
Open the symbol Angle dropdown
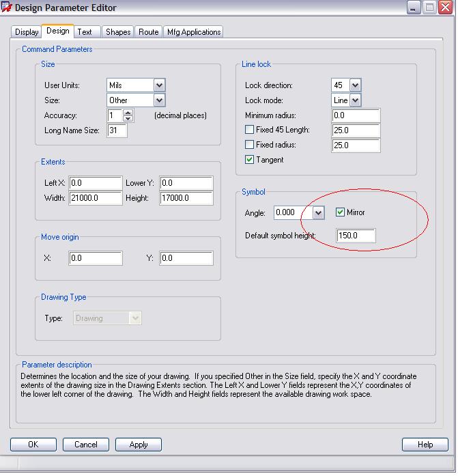pos(318,213)
